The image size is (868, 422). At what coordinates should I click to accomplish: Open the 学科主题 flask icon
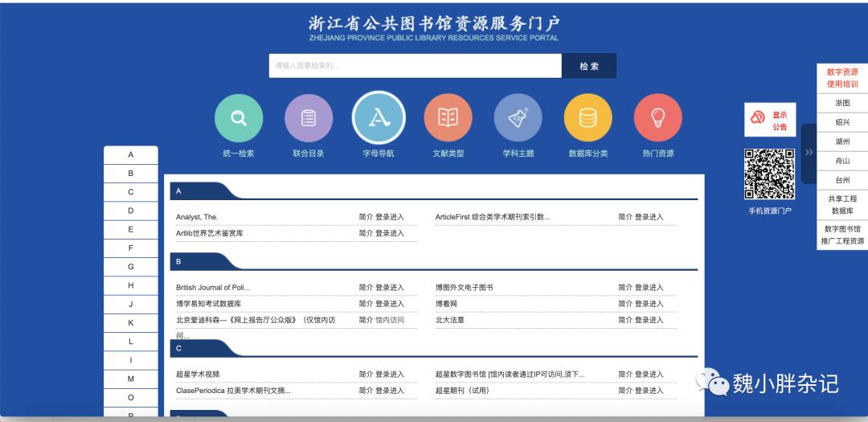pyautogui.click(x=518, y=118)
